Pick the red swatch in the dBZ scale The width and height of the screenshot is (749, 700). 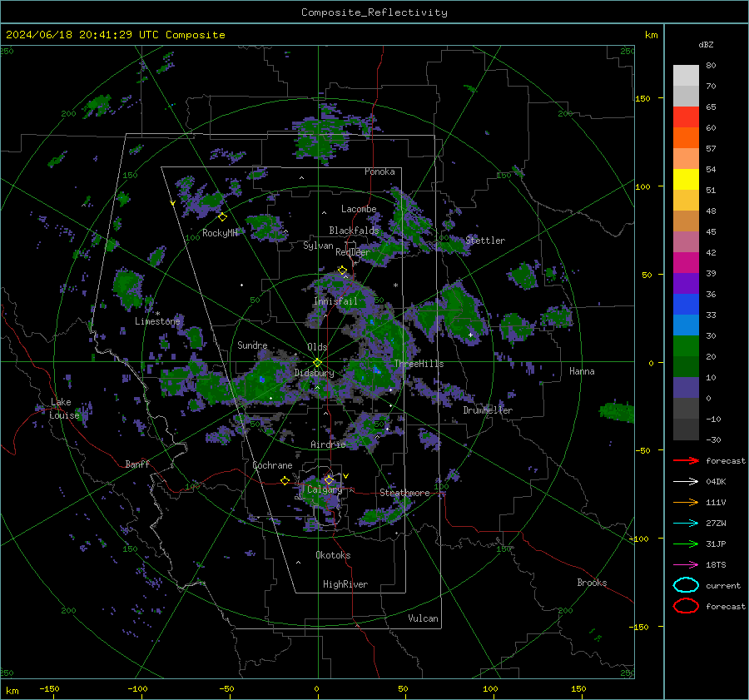tap(686, 117)
